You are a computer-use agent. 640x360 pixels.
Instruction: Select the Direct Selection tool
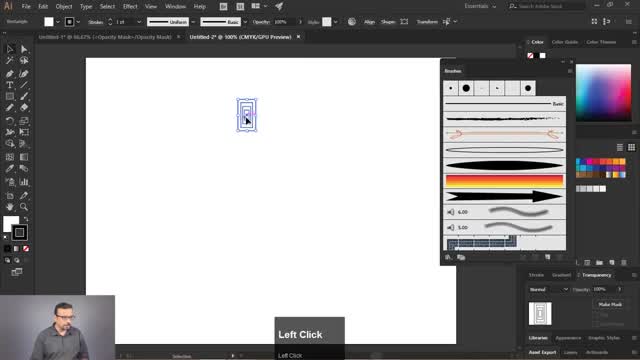(x=24, y=49)
